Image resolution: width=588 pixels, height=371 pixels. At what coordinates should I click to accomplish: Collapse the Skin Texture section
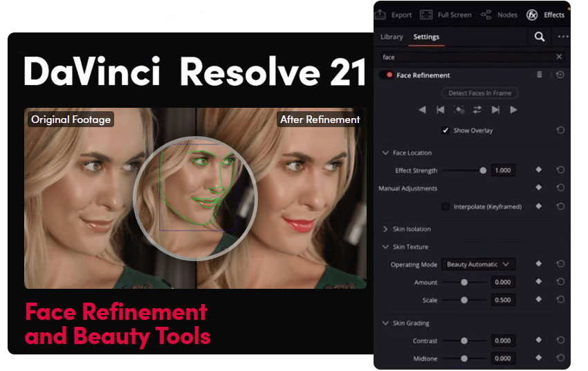pos(385,247)
